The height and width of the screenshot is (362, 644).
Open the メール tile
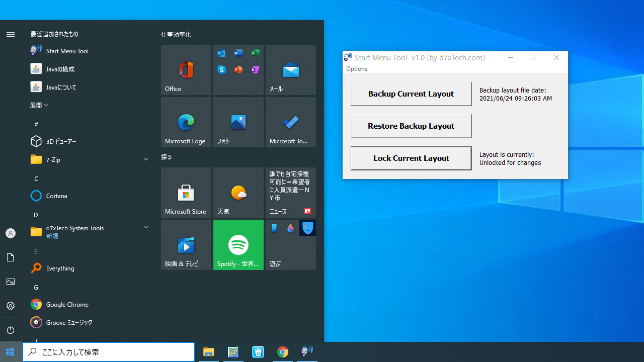pos(291,70)
